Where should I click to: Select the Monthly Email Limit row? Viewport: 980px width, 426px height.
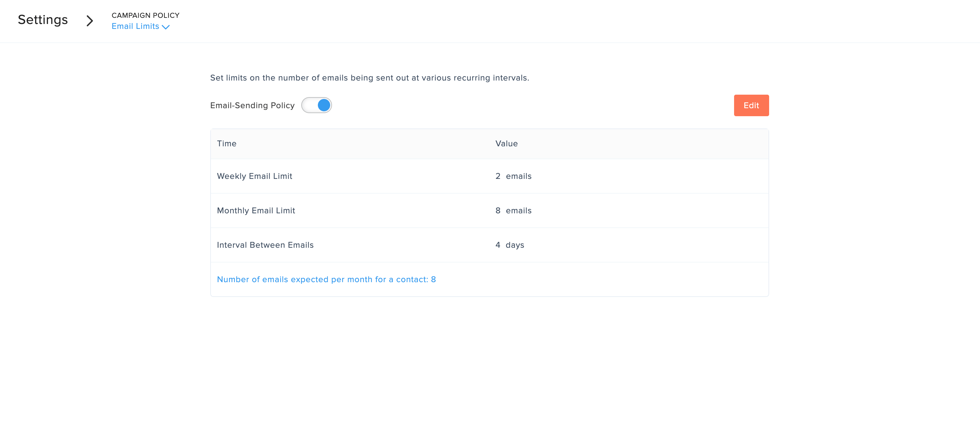click(256, 210)
